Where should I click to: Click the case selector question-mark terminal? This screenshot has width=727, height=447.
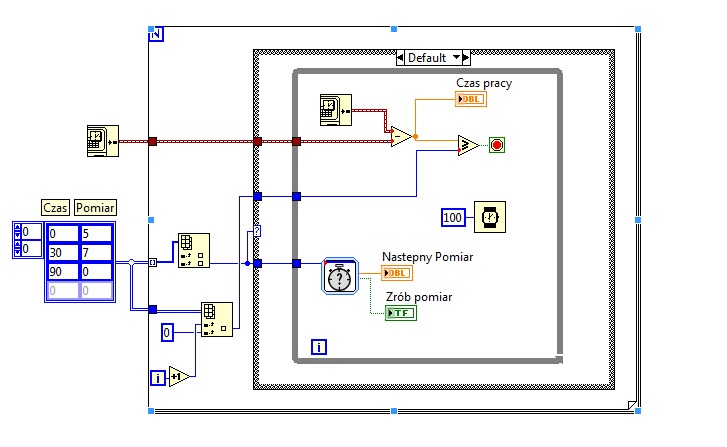[x=257, y=231]
